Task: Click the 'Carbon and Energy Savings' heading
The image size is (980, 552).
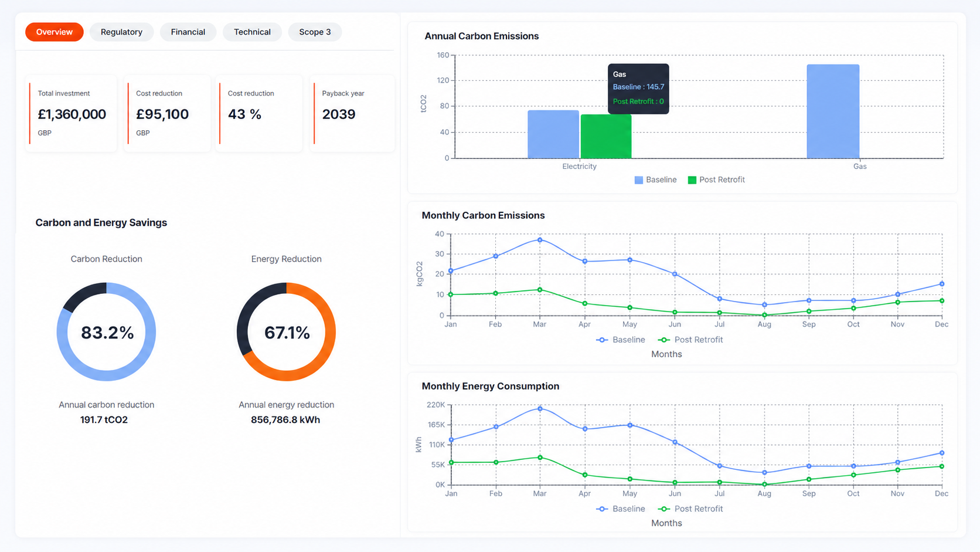Action: (101, 222)
